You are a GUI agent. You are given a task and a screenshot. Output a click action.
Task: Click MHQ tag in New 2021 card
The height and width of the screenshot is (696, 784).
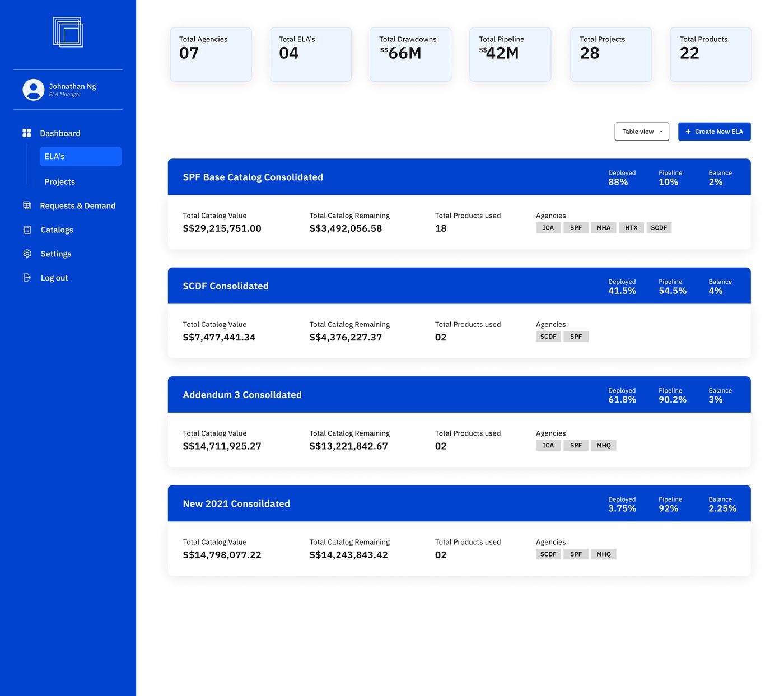point(604,554)
